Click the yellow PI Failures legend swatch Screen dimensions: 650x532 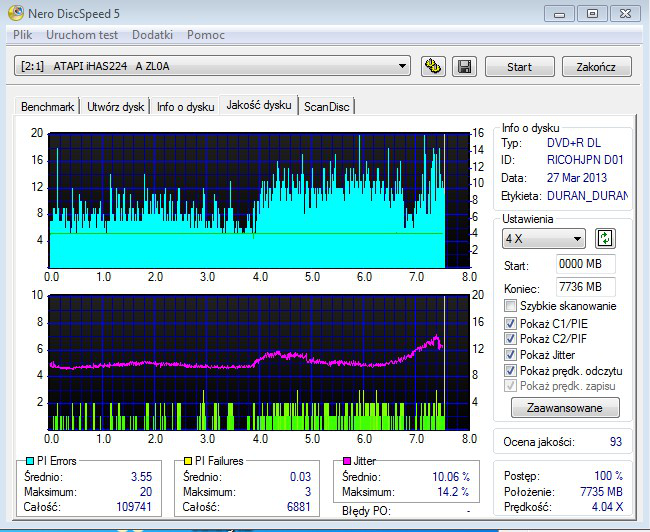click(188, 461)
